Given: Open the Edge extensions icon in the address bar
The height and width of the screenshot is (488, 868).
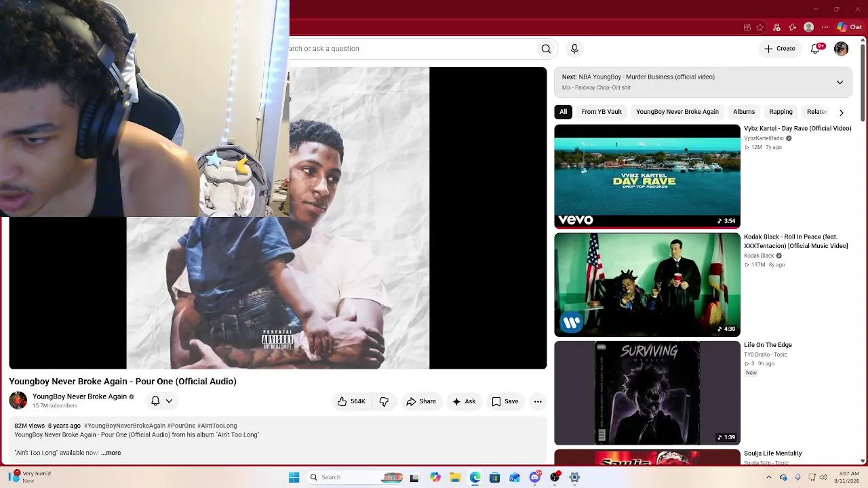Looking at the screenshot, I should 747,27.
